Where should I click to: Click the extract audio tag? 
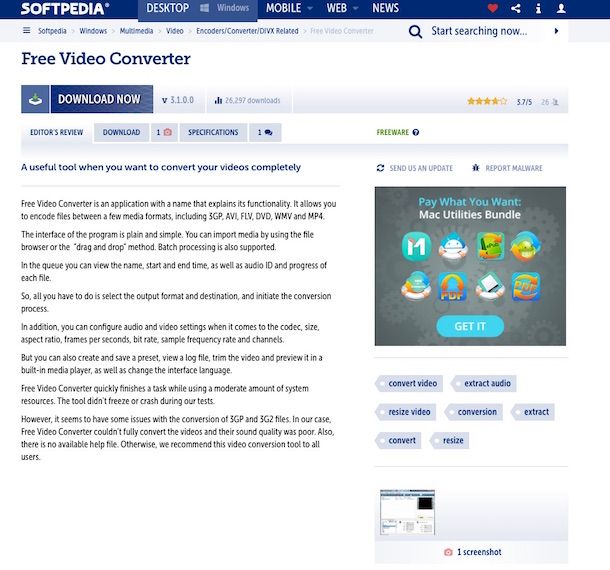click(x=484, y=384)
